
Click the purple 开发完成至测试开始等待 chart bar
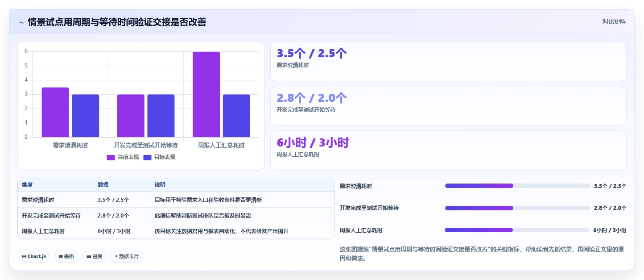coord(131,116)
